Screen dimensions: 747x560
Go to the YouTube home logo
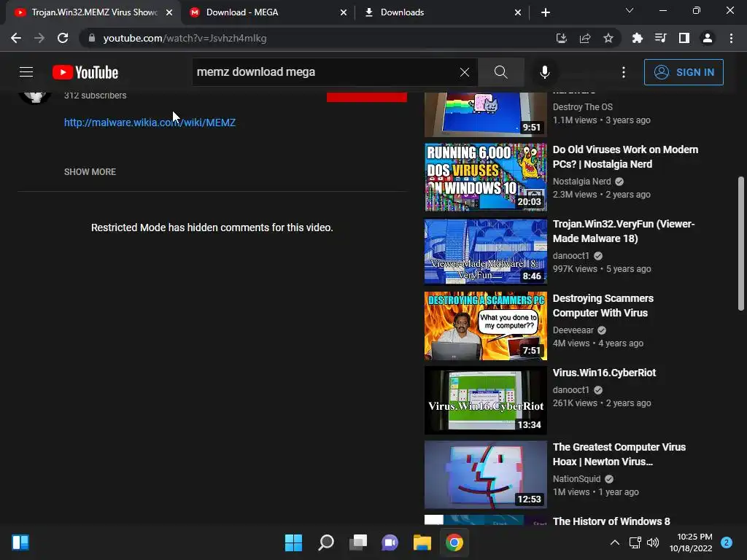(x=85, y=72)
